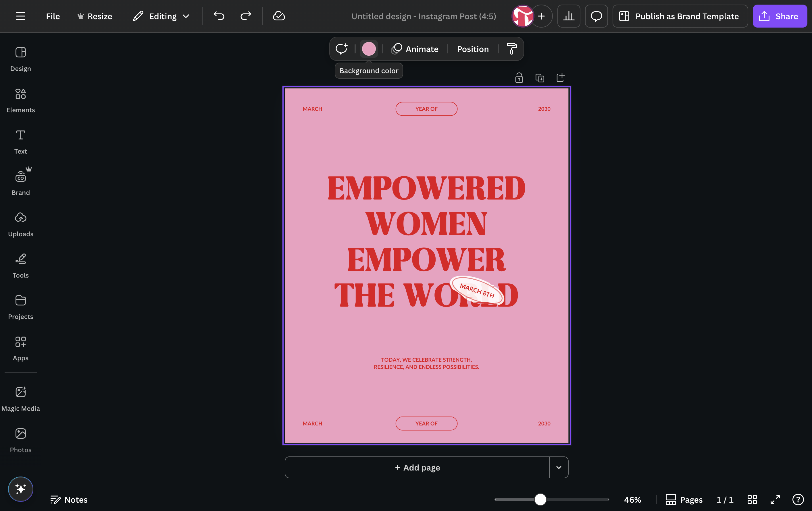Image resolution: width=812 pixels, height=511 pixels.
Task: Select the TODAY, WE CELEBRATE STRENGTH paragraph
Action: (x=426, y=363)
